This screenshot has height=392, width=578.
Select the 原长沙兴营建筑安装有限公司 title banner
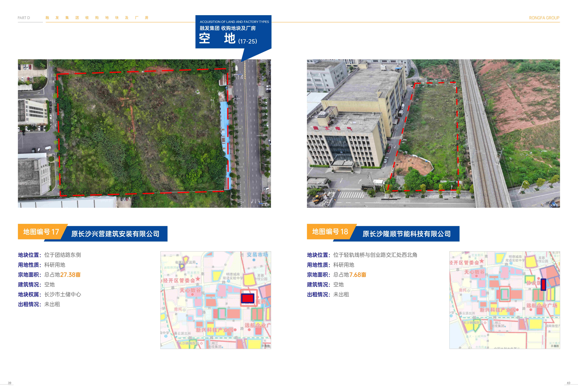(115, 234)
